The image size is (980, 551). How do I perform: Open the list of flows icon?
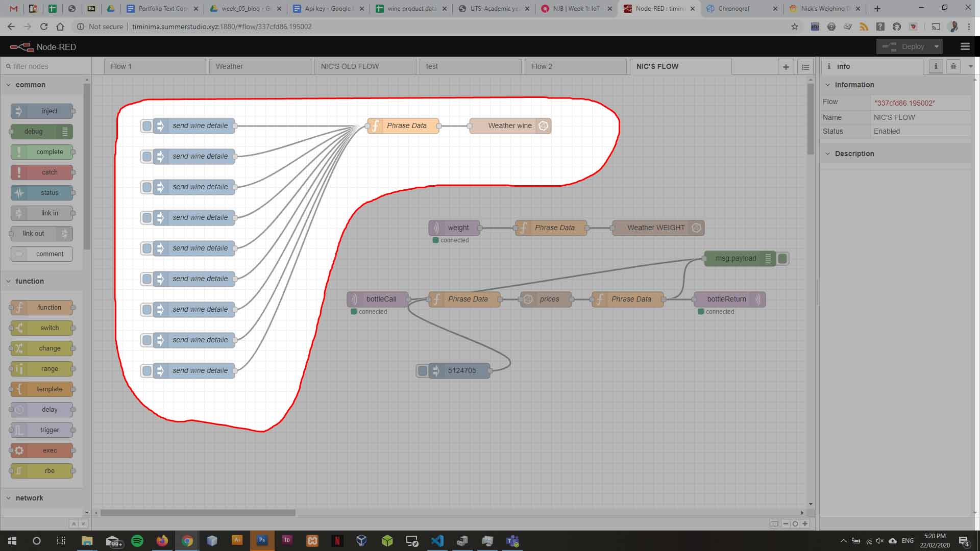click(805, 67)
